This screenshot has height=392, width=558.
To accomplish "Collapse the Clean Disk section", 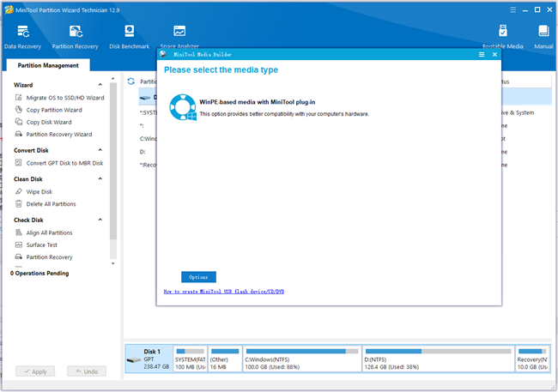I will 100,179.
